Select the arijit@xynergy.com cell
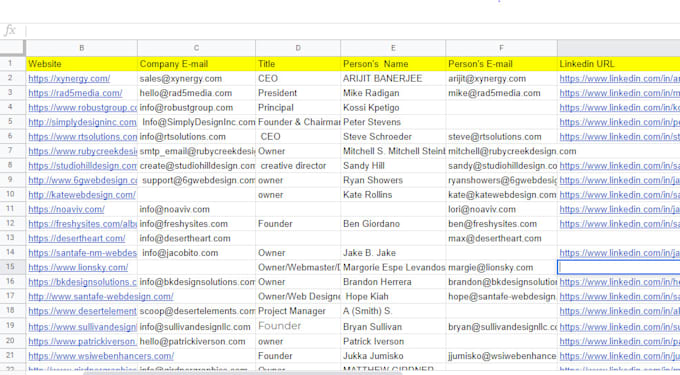Image resolution: width=680 pixels, height=375 pixels. pyautogui.click(x=501, y=78)
